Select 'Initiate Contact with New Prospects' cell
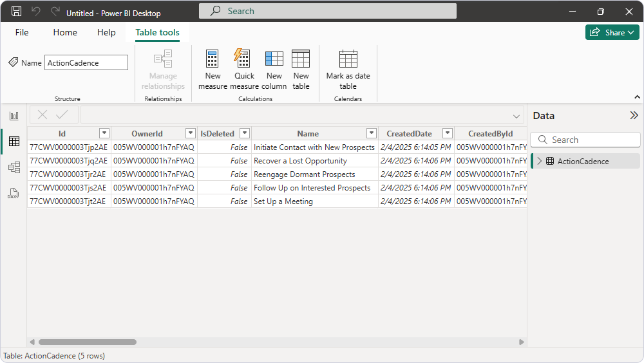The image size is (644, 363). pyautogui.click(x=315, y=147)
